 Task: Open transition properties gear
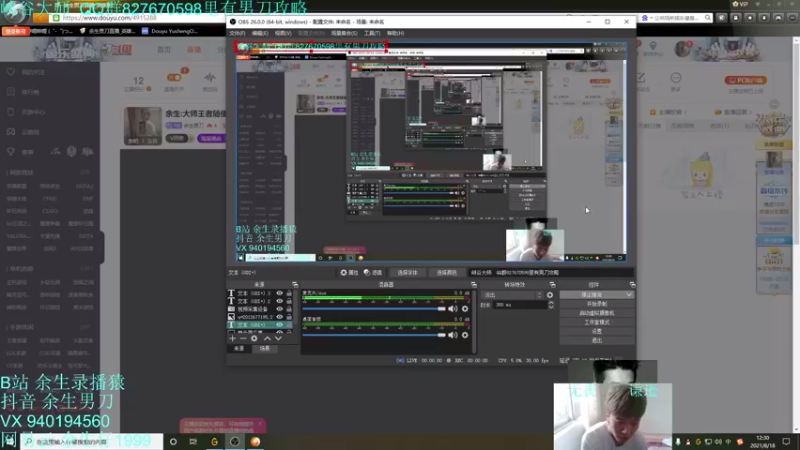(550, 295)
